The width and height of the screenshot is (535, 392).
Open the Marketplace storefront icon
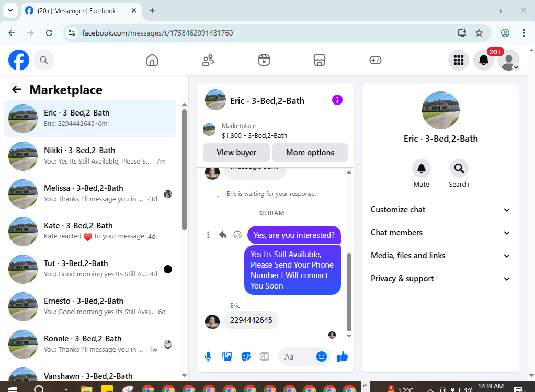320,60
